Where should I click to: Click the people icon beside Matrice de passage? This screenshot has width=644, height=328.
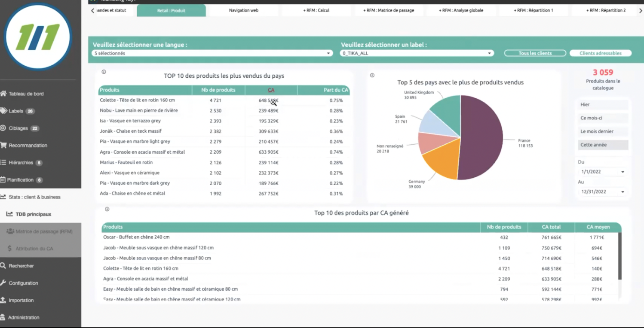click(x=10, y=231)
